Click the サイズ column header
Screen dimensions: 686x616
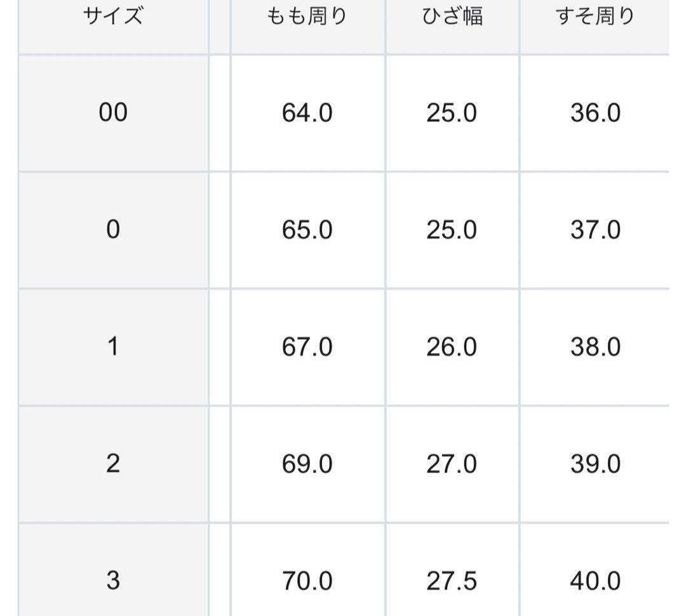(113, 17)
